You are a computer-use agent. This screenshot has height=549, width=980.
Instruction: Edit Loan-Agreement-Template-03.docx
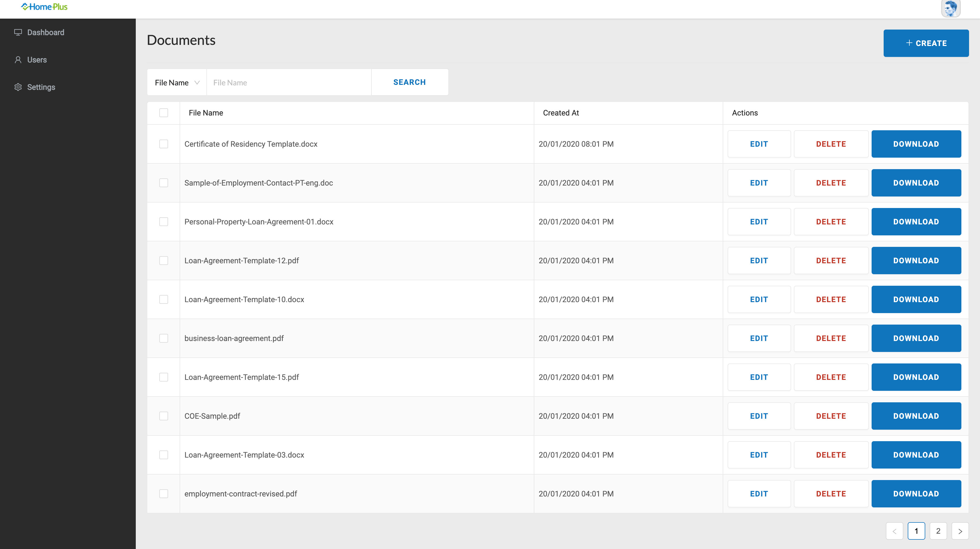(x=759, y=455)
